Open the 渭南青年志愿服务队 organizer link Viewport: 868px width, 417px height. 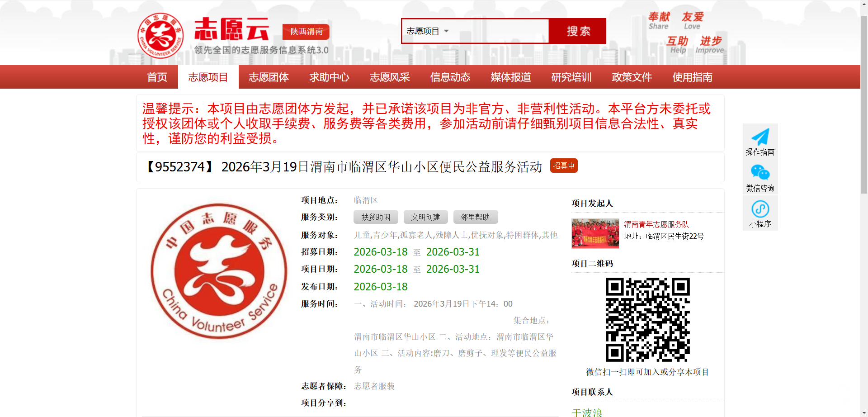656,224
